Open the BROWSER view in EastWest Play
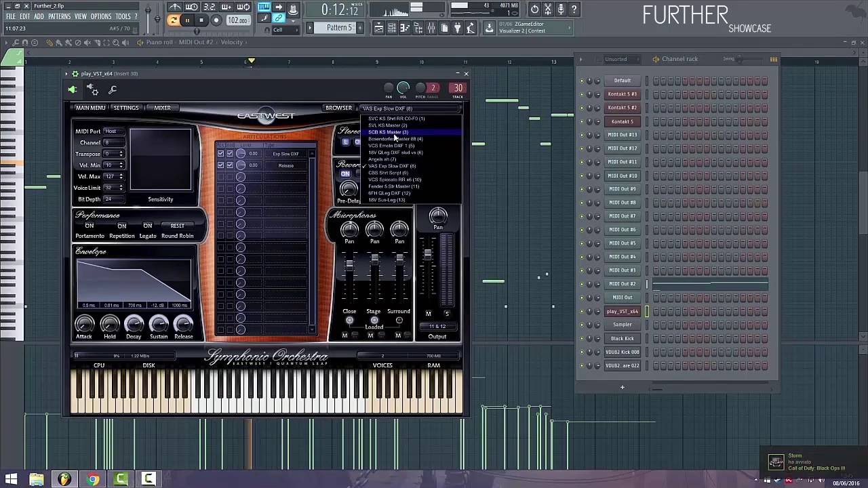 pos(338,108)
